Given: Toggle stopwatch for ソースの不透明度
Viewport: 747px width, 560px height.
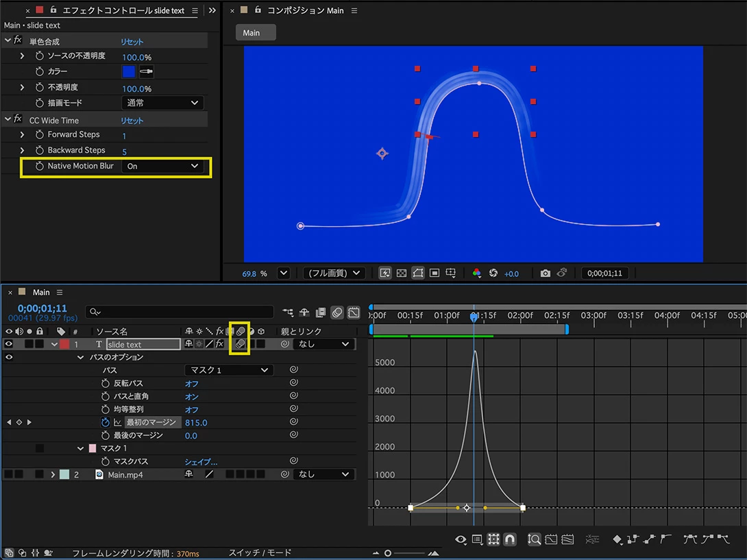Looking at the screenshot, I should tap(40, 56).
